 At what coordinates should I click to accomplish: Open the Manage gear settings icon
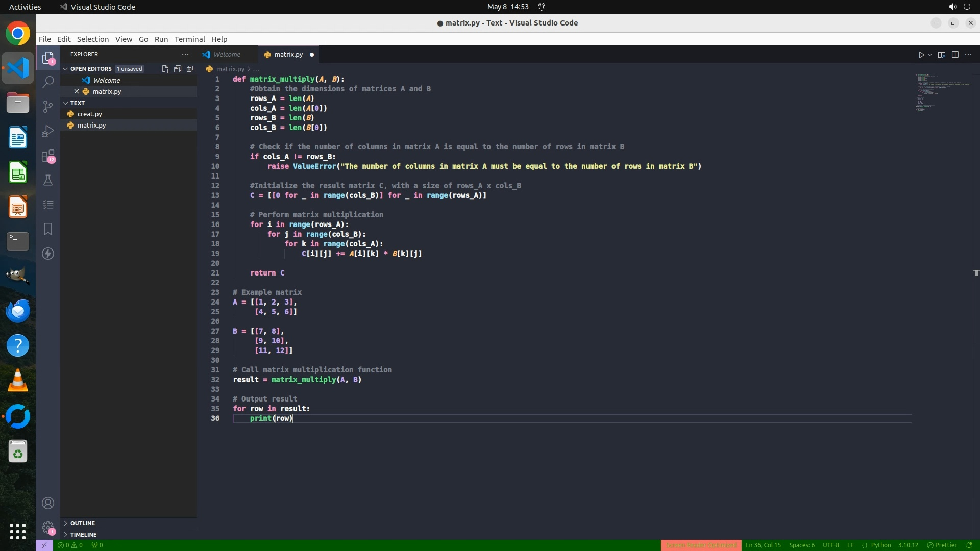coord(48,528)
